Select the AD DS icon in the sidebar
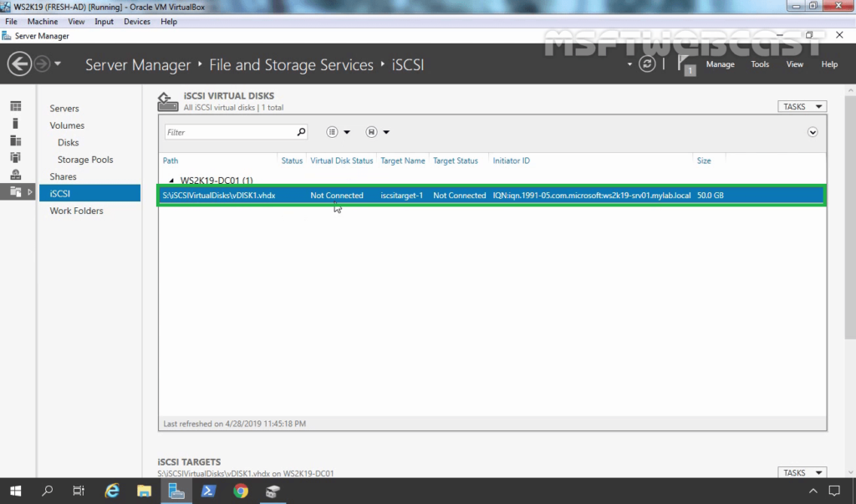 click(16, 158)
